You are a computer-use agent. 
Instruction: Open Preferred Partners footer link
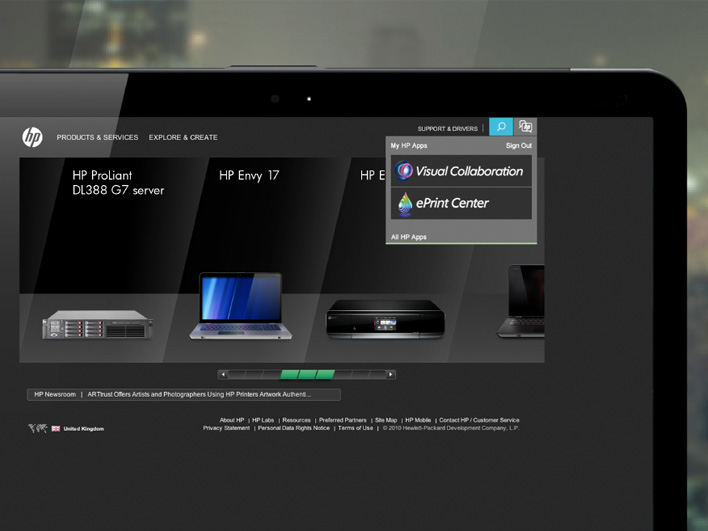point(343,420)
